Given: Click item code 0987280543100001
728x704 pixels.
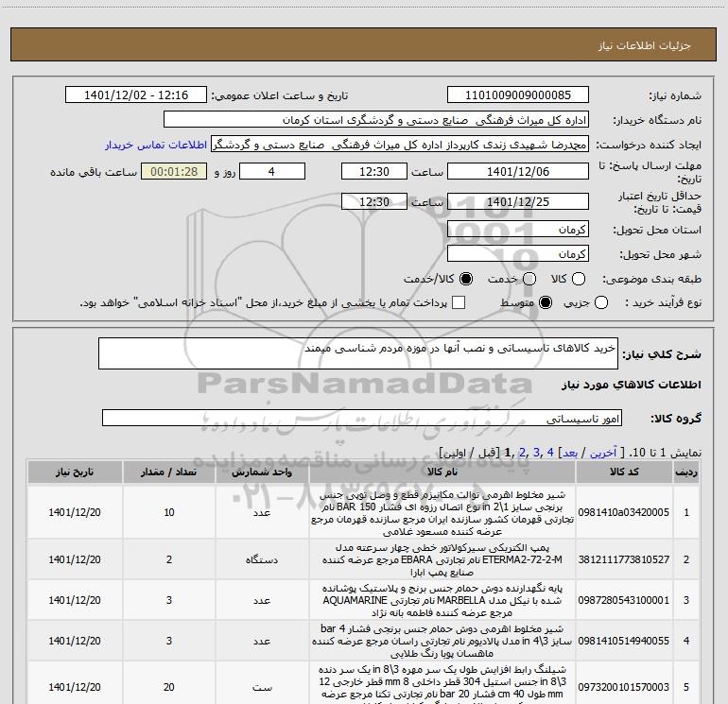Looking at the screenshot, I should click(624, 600).
